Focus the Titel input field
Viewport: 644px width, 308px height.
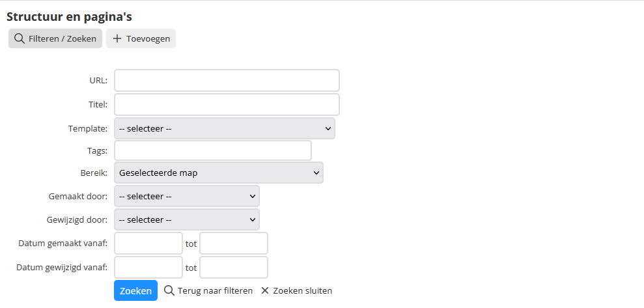click(x=227, y=105)
